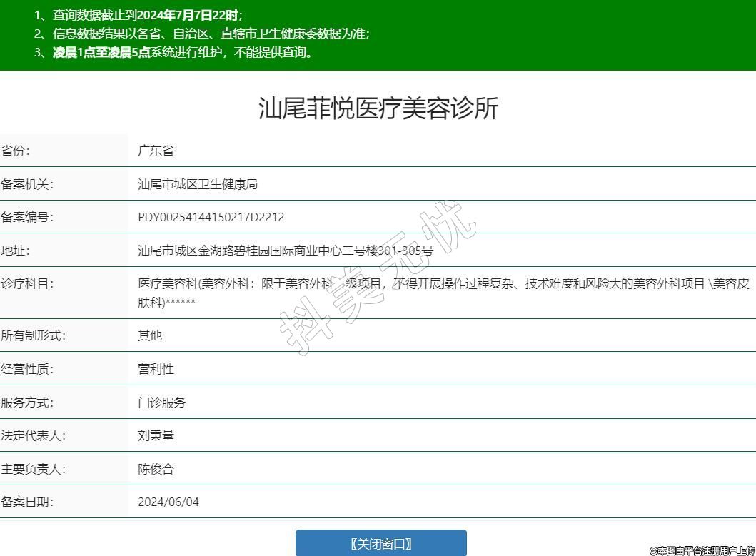Click legal representative name 刘秉量
Image resolution: width=756 pixels, height=556 pixels.
(x=156, y=435)
